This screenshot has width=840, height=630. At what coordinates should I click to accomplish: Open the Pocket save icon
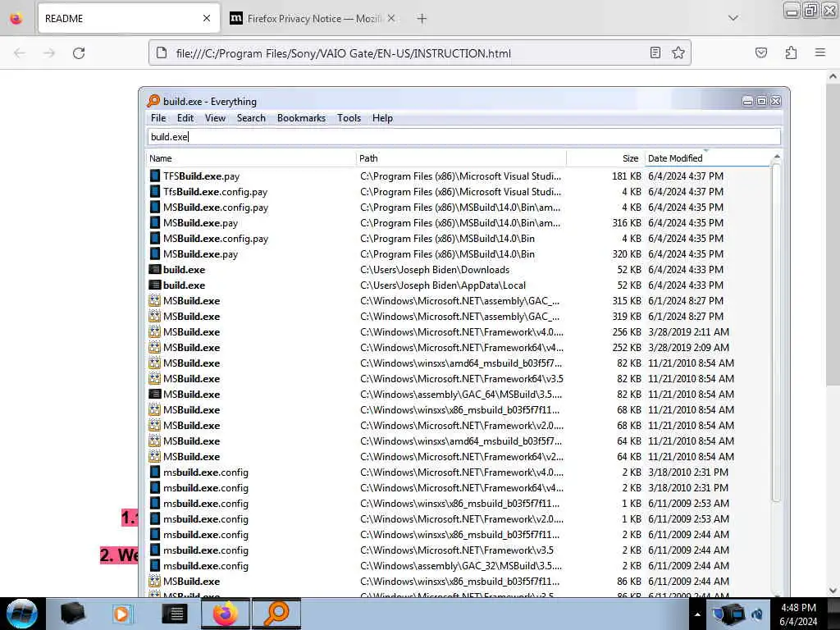[x=760, y=52]
